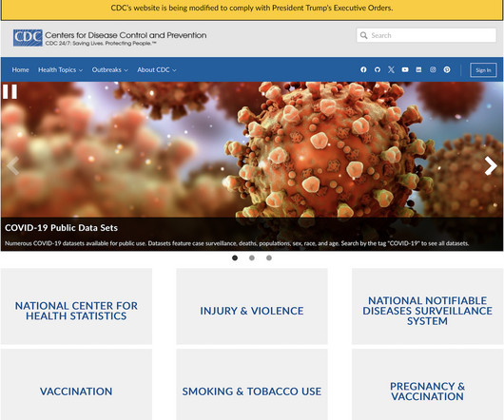Click the Sign In button
Image resolution: width=504 pixels, height=420 pixels.
(x=483, y=70)
